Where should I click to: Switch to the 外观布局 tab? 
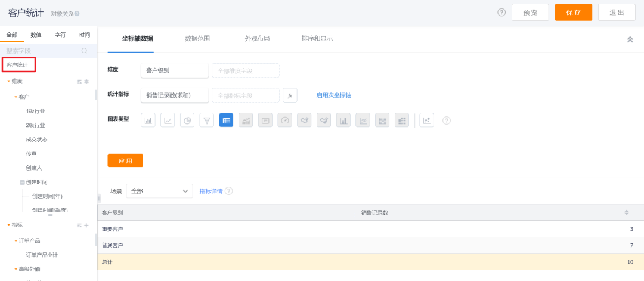pyautogui.click(x=257, y=39)
